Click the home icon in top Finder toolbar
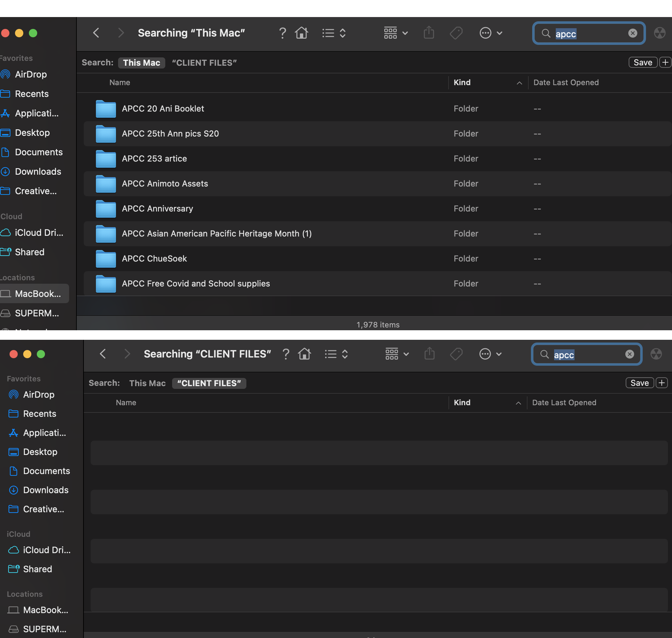Image resolution: width=672 pixels, height=638 pixels. [x=302, y=33]
